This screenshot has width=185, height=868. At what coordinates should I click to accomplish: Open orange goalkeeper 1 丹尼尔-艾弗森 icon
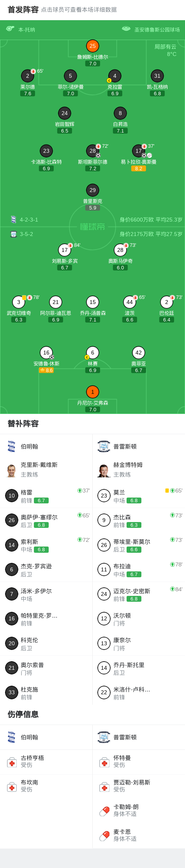[93, 392]
